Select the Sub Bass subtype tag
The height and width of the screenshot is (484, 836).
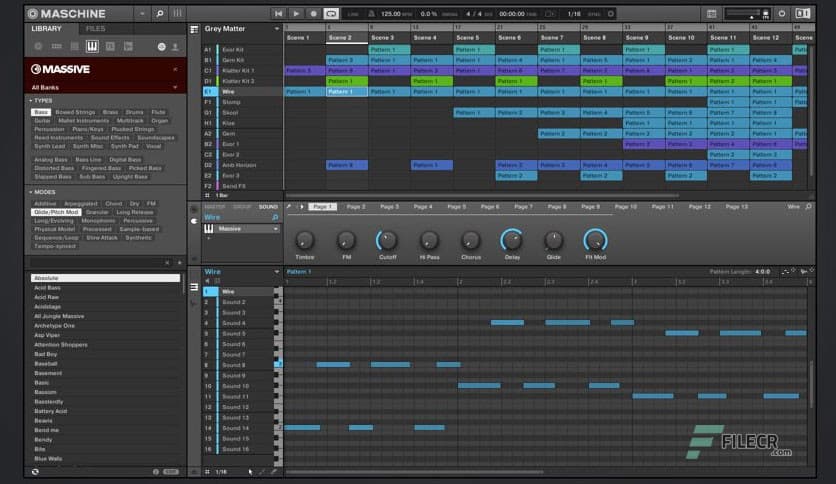[92, 177]
